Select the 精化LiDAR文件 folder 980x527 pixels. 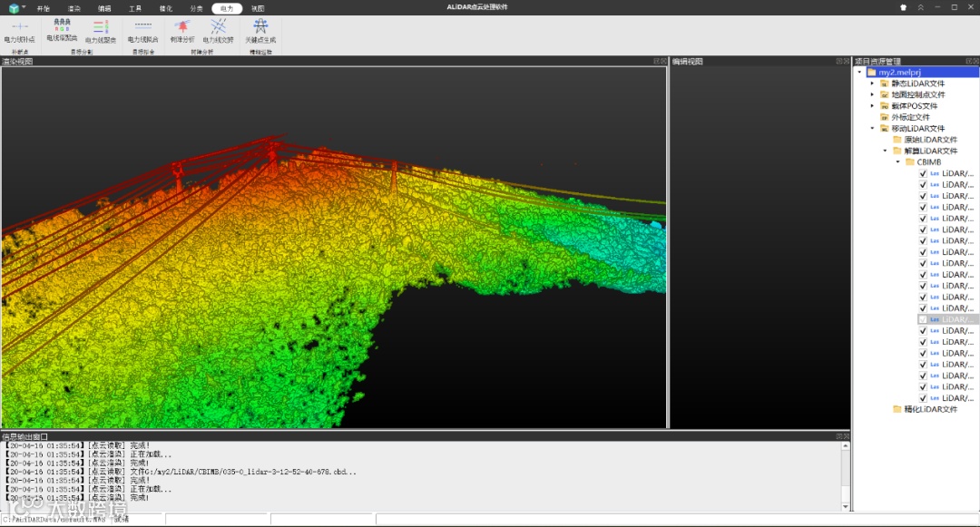pyautogui.click(x=930, y=409)
